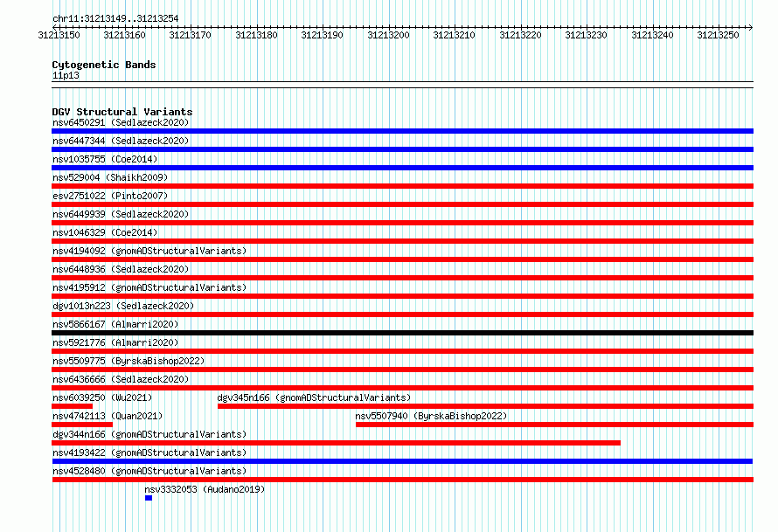The width and height of the screenshot is (778, 532).
Task: Click the blue bar under nsv4193422
Action: coord(402,461)
